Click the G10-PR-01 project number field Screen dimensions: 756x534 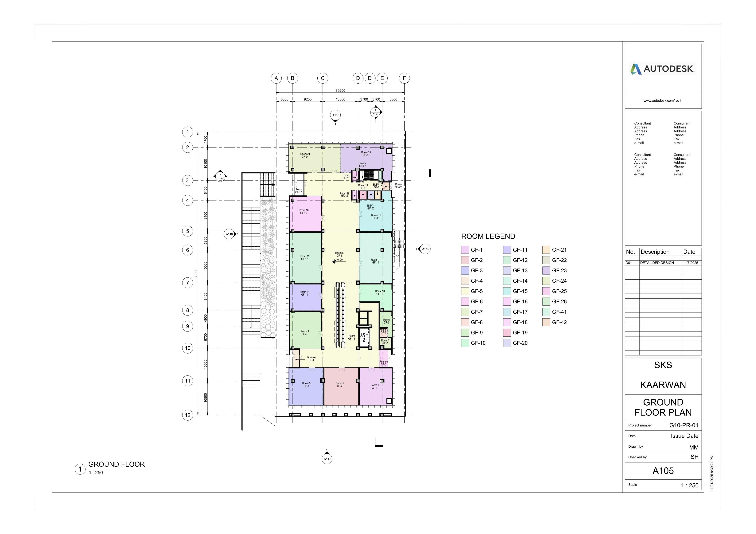(684, 425)
